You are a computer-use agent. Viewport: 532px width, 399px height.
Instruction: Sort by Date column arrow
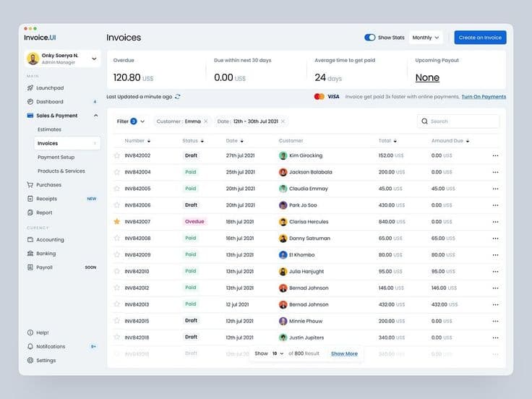pyautogui.click(x=241, y=141)
